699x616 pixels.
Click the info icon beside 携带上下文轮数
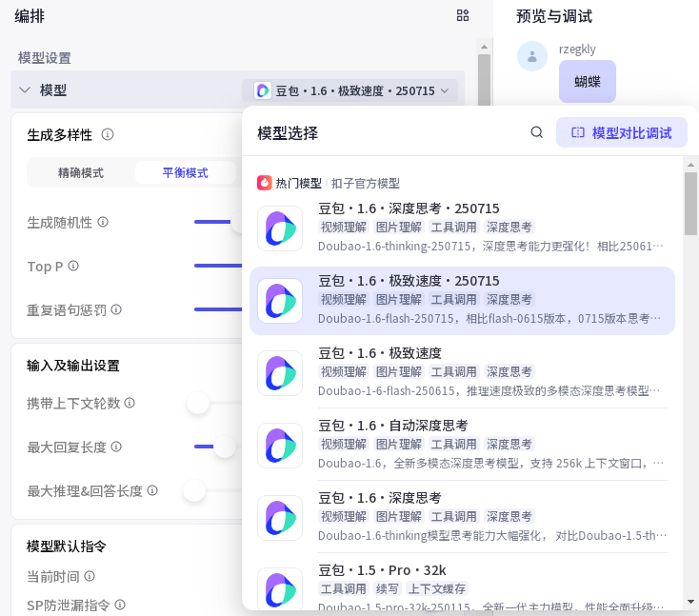tap(130, 403)
